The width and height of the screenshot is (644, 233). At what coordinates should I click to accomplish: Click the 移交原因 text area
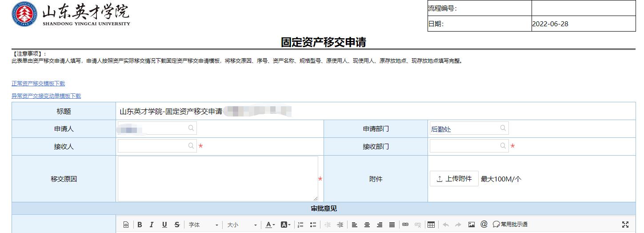[218, 178]
